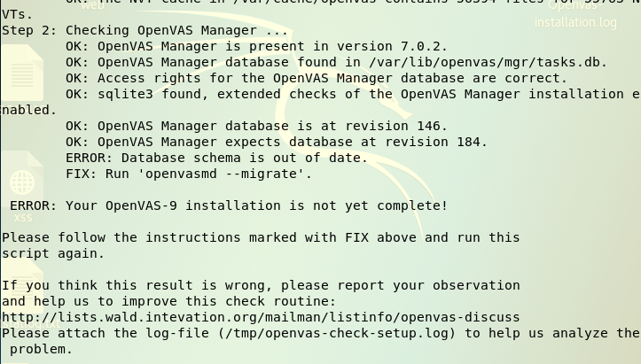Click the 'Please follow the instructions' line

[261, 245]
